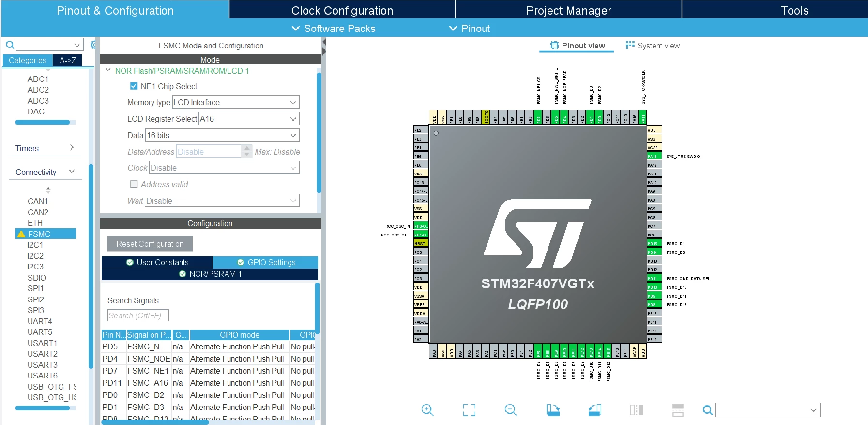Rotate the chip view clockwise

tap(553, 410)
